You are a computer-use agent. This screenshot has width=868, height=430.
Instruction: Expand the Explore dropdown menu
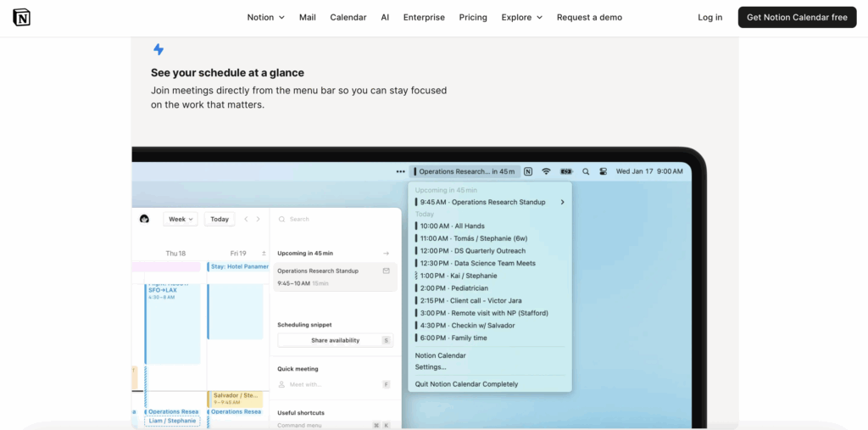pos(522,17)
